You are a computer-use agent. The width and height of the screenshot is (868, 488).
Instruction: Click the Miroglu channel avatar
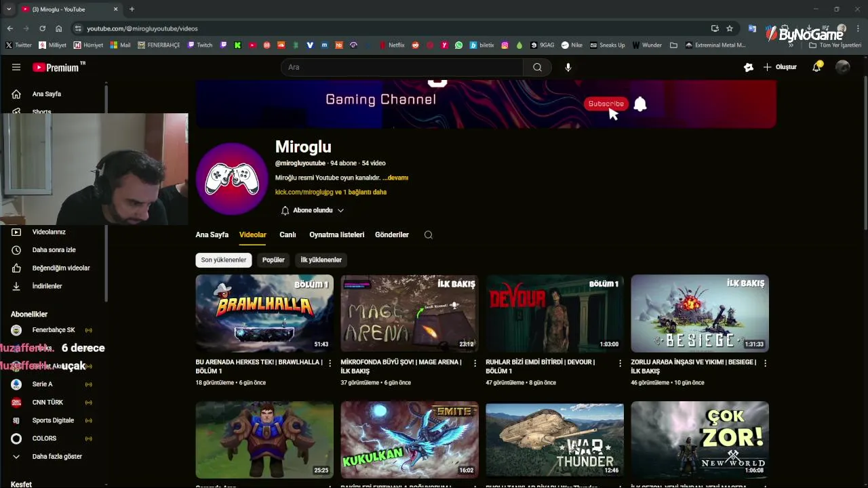(x=232, y=179)
